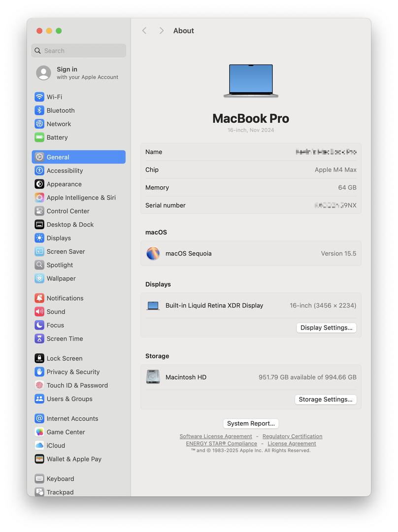Click the Control Center icon
Screen dimensions: 398x532
(39, 211)
